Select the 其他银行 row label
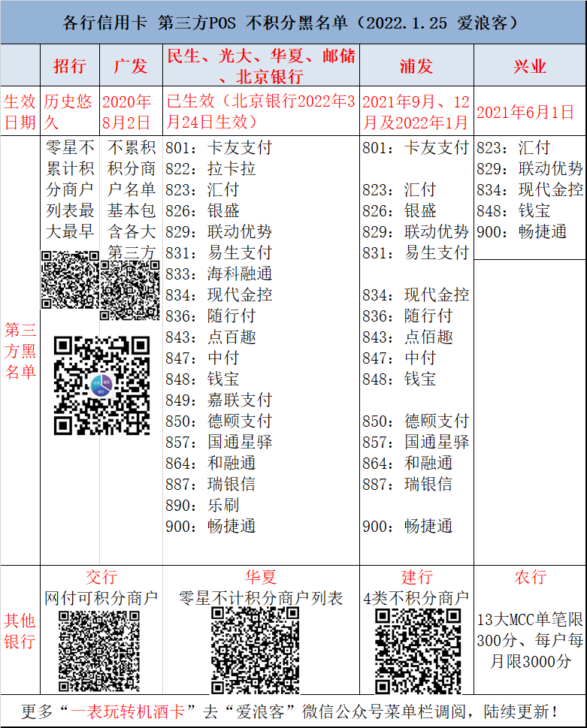 click(x=20, y=631)
